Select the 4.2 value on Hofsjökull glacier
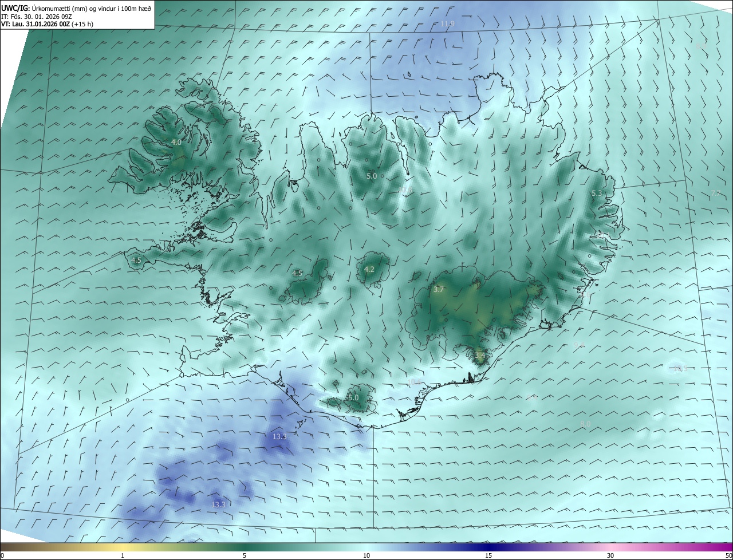 369,269
